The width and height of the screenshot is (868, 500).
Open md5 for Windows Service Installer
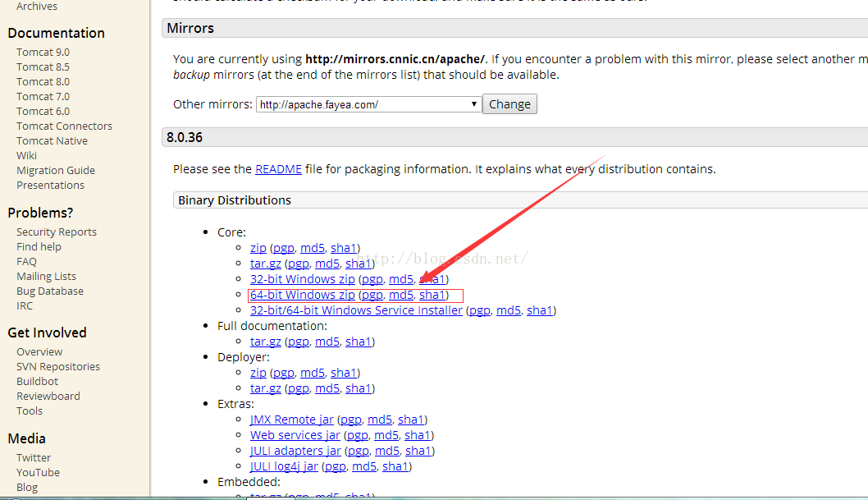pyautogui.click(x=509, y=310)
